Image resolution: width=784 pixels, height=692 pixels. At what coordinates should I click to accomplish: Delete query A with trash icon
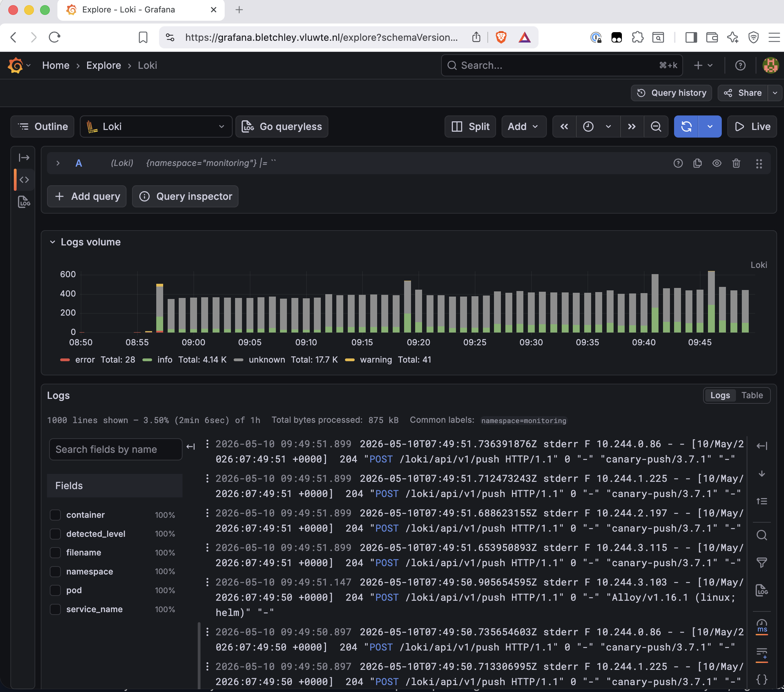(x=736, y=163)
